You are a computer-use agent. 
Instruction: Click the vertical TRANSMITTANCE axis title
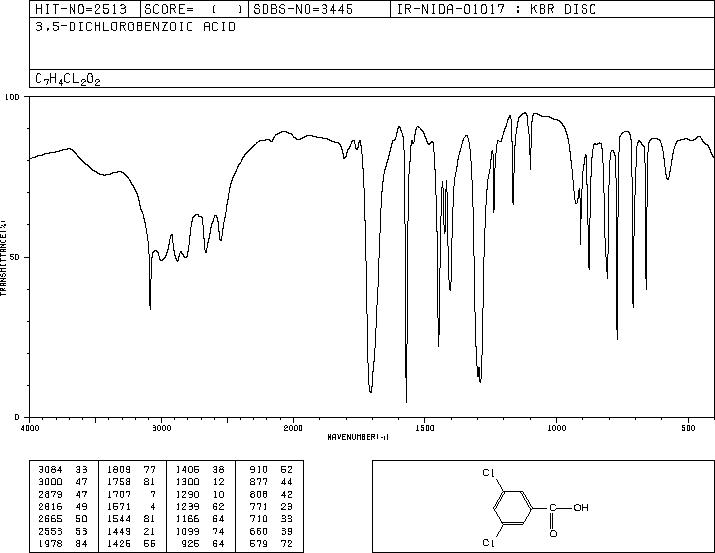tap(3, 258)
